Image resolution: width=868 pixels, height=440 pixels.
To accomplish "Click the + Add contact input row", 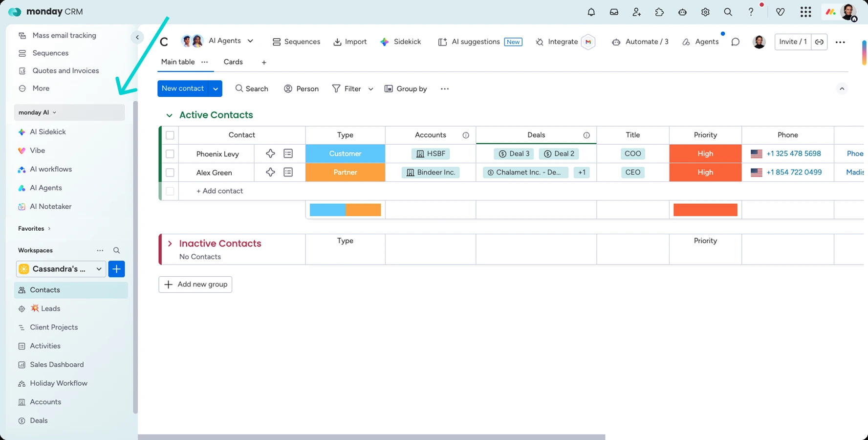I will pyautogui.click(x=219, y=191).
